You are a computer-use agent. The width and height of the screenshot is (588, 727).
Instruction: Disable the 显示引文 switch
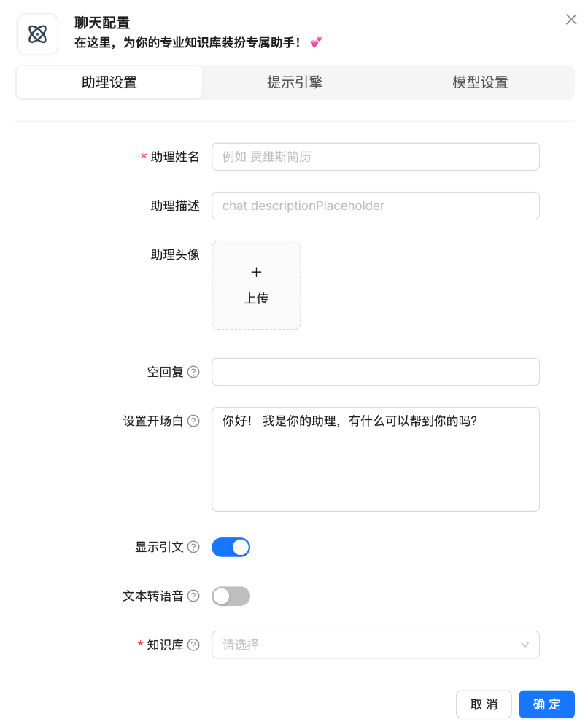(231, 548)
